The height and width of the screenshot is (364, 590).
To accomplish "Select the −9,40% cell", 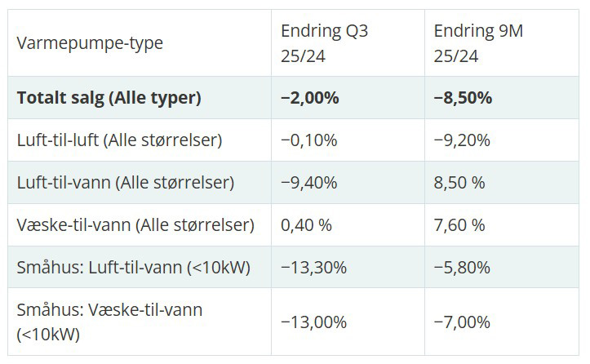I will point(308,183).
